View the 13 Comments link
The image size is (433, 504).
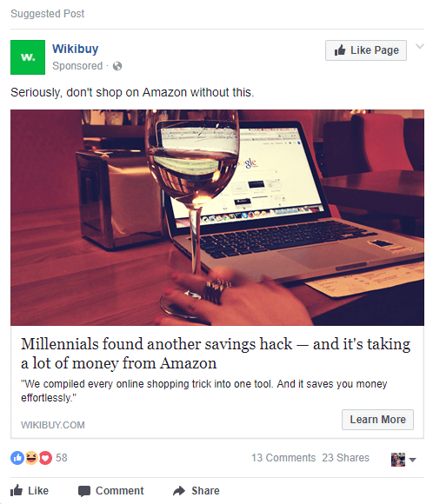point(283,458)
